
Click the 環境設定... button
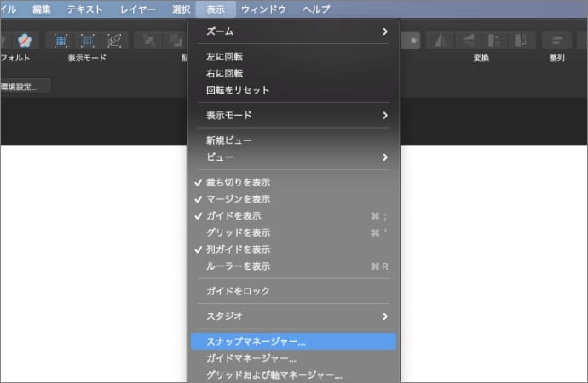point(25,87)
